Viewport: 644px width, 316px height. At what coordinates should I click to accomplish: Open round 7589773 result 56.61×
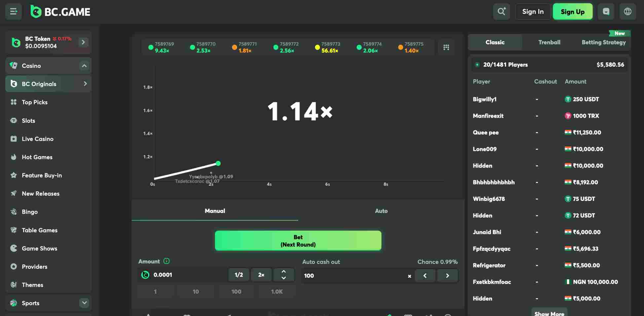tap(328, 47)
